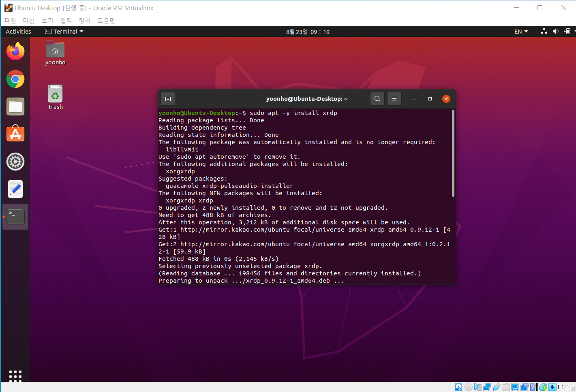
Task: Click the 'liblllvm11' package line
Action: pos(182,149)
